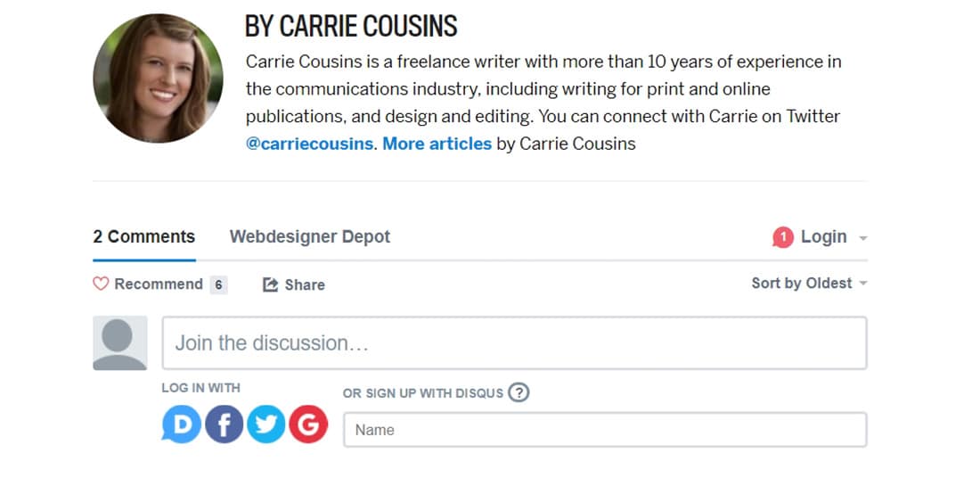The width and height of the screenshot is (980, 478).
Task: Click the red notification badge
Action: pyautogui.click(x=782, y=237)
